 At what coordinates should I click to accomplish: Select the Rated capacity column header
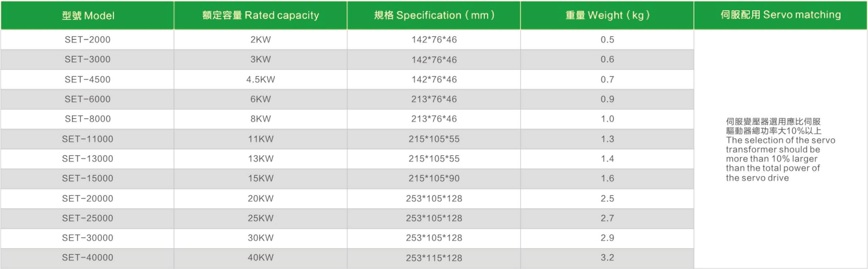[260, 15]
